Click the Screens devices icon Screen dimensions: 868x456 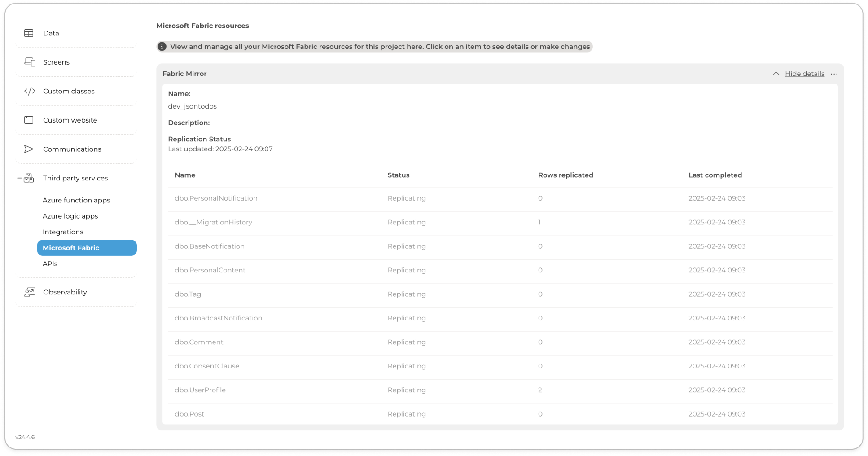point(30,62)
